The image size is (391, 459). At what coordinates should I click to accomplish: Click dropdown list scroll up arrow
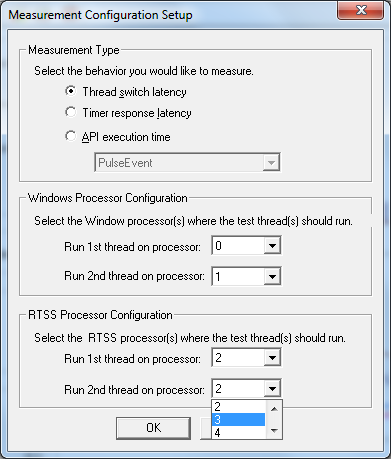(274, 409)
